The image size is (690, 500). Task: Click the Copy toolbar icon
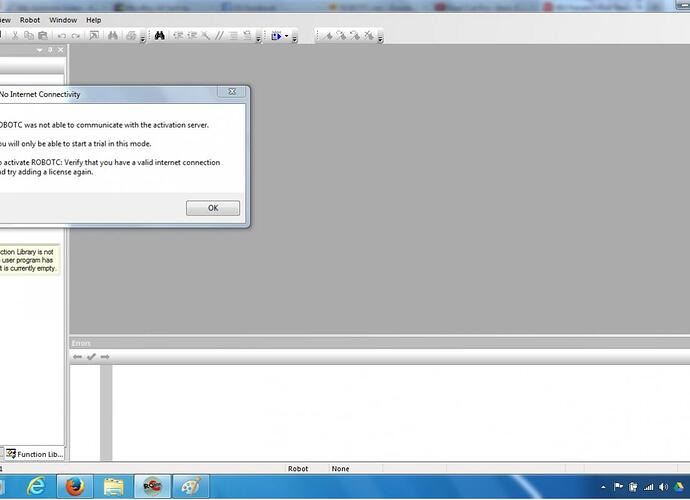(x=29, y=36)
